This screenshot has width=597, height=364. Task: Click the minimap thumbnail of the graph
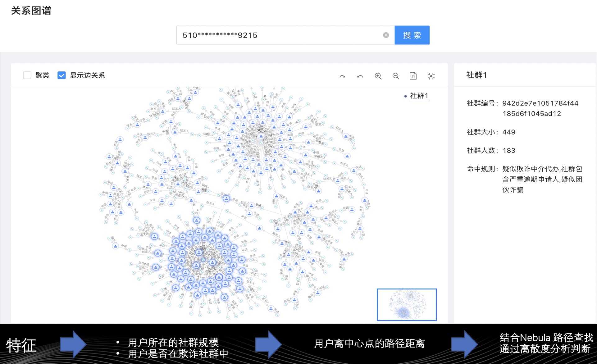[x=407, y=305]
